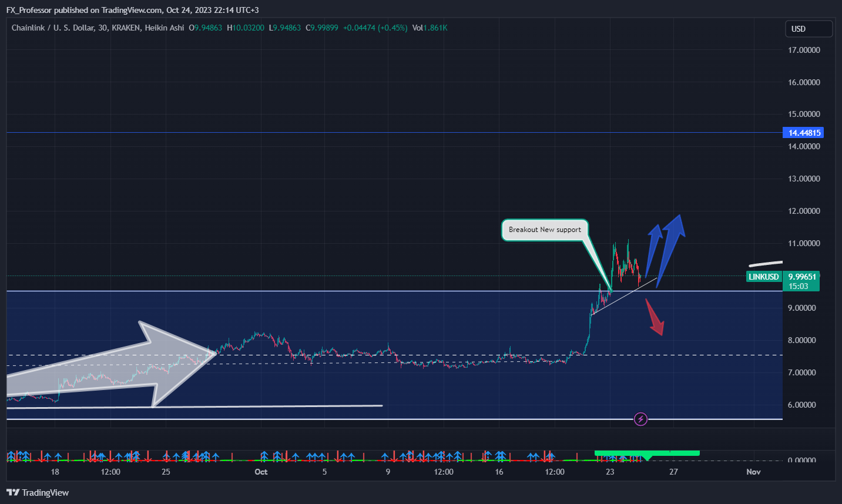
Task: Click the 'Breakout New support' callout note
Action: click(x=545, y=230)
